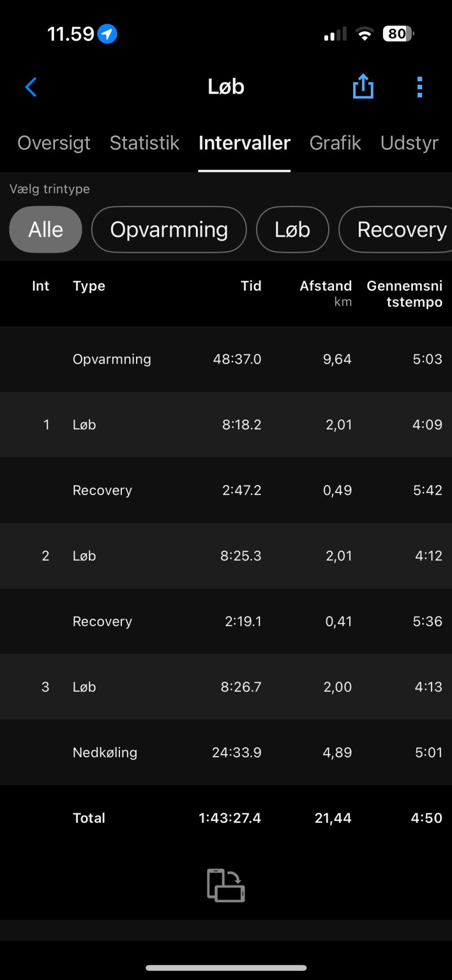Select the Opvarmning interval row

pos(226,359)
